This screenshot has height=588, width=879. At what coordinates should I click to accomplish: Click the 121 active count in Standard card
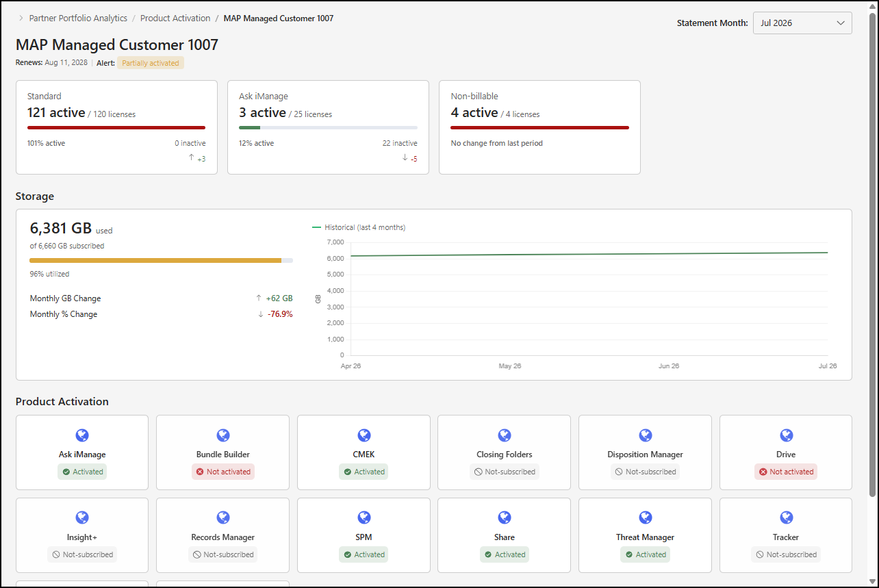tap(56, 113)
